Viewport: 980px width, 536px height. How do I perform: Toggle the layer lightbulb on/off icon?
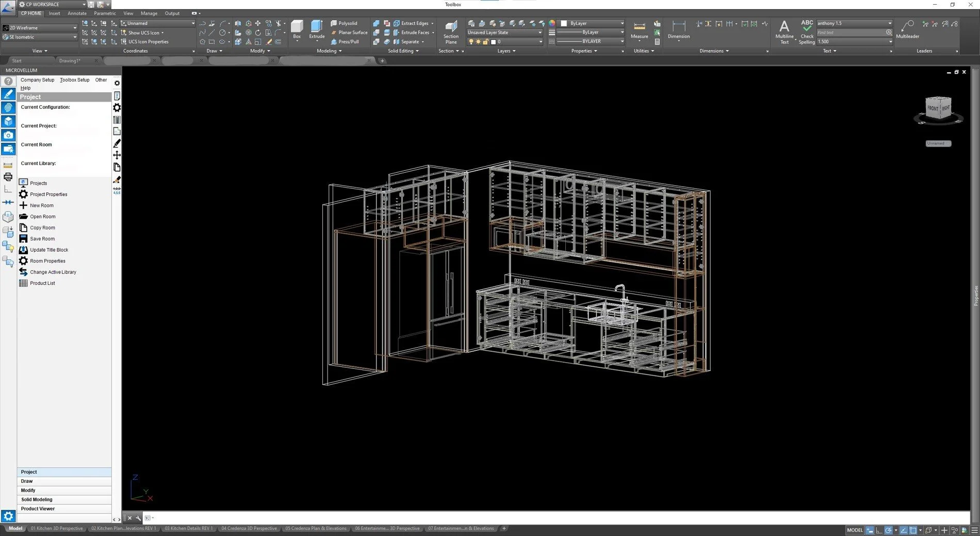[470, 42]
